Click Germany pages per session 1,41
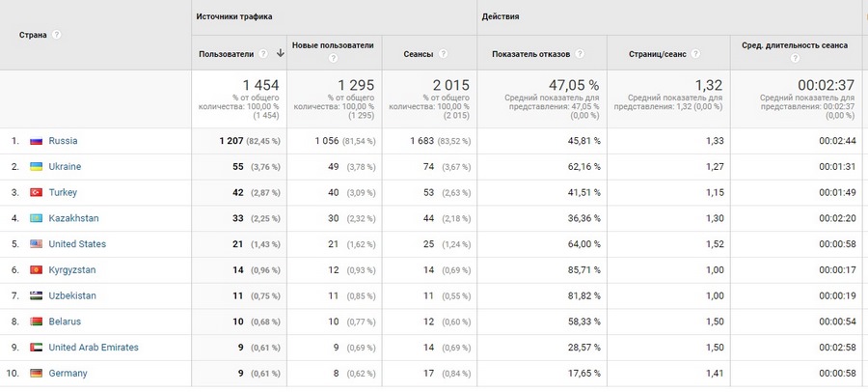This screenshot has width=868, height=392. [x=716, y=373]
